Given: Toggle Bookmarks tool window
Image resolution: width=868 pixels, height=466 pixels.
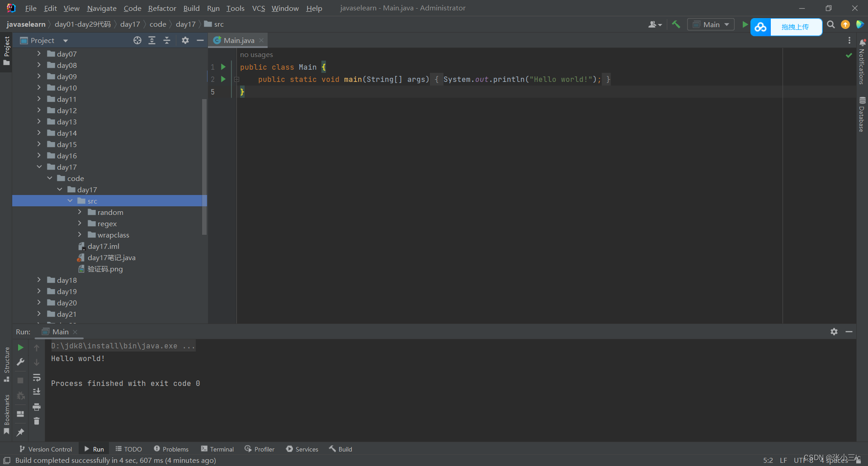Looking at the screenshot, I should 6,414.
